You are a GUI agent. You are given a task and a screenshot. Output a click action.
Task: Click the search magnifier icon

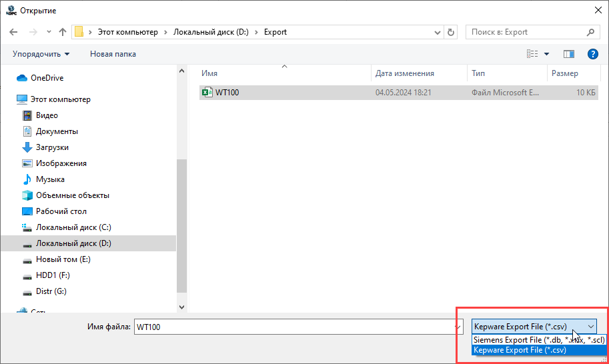590,32
